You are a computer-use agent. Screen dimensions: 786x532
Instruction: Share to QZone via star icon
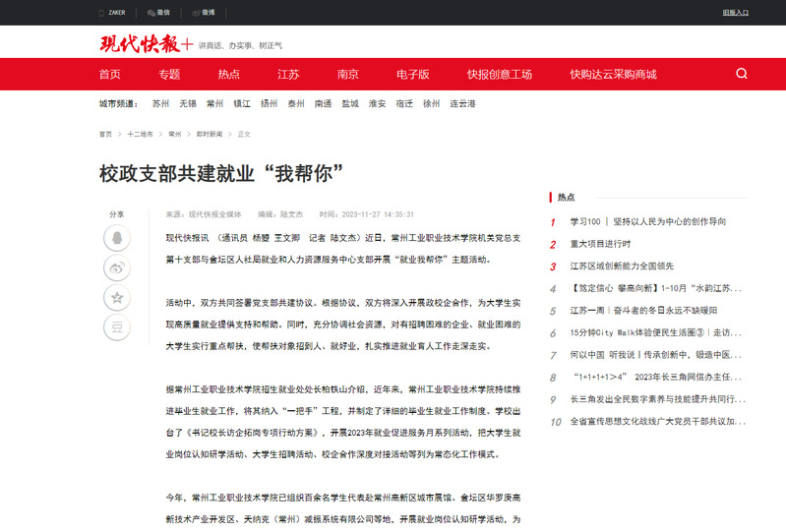[x=117, y=297]
